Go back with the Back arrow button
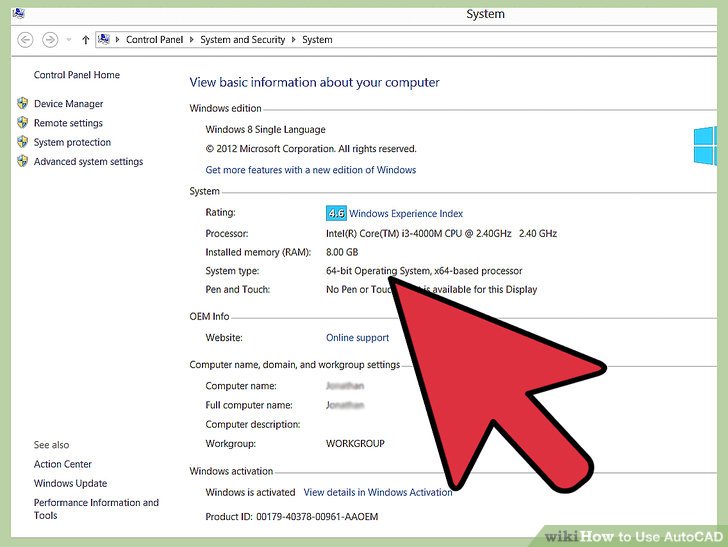Viewport: 728px width, 547px height. (x=25, y=40)
